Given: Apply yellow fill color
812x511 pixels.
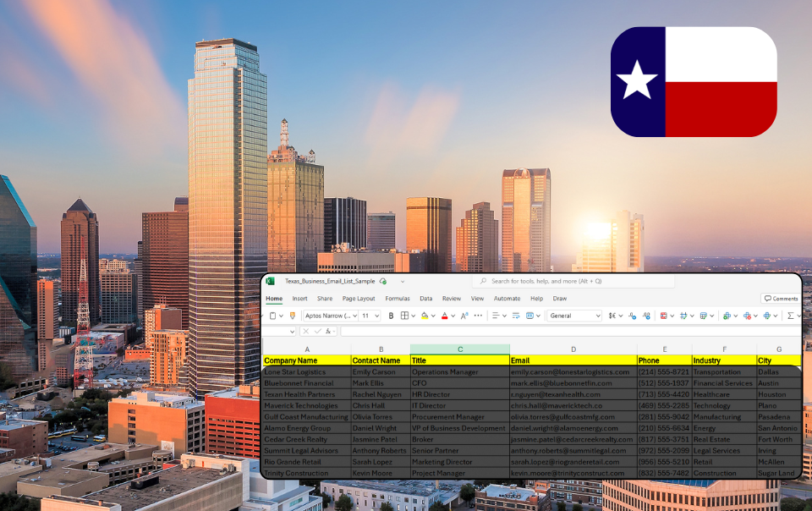Looking at the screenshot, I should tap(425, 316).
